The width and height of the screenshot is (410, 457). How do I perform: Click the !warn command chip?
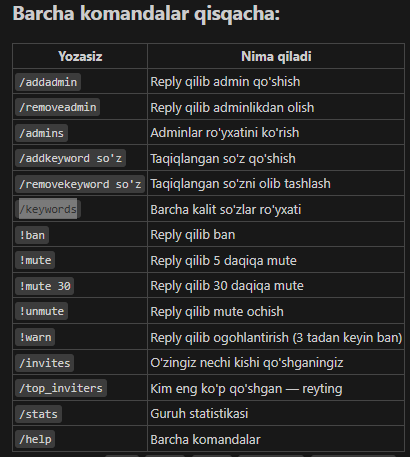(35, 337)
